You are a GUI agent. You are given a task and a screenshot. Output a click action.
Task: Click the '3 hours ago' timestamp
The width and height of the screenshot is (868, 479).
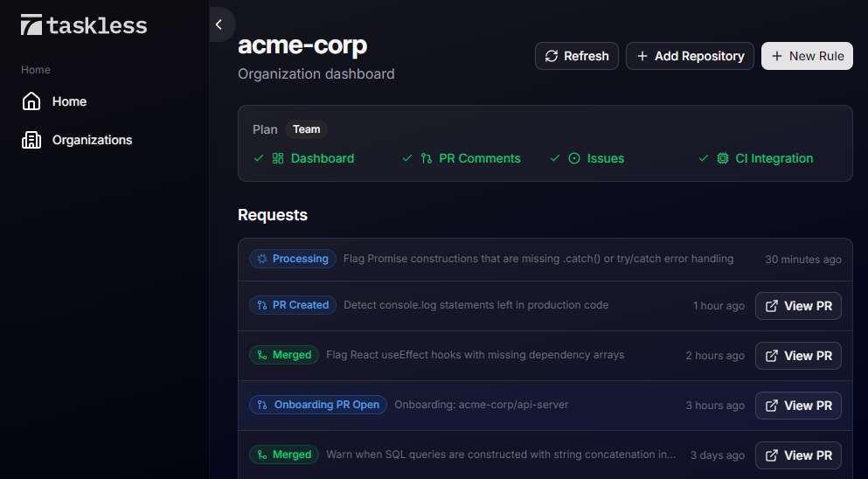(x=715, y=406)
